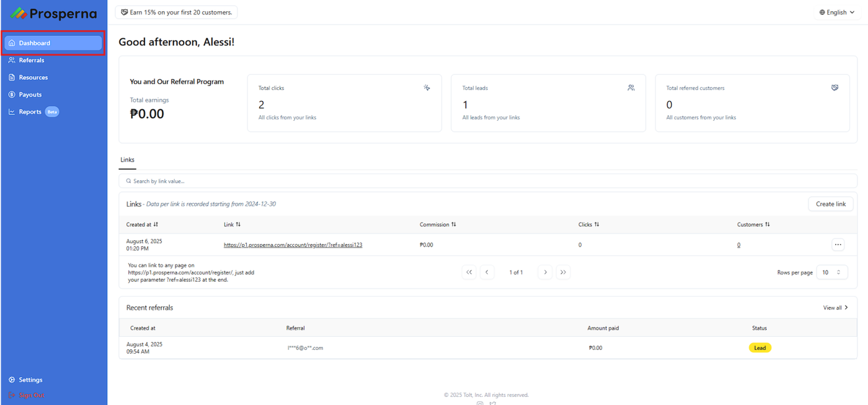Go to next page of links
Screen dimensions: 868x405
coord(545,272)
